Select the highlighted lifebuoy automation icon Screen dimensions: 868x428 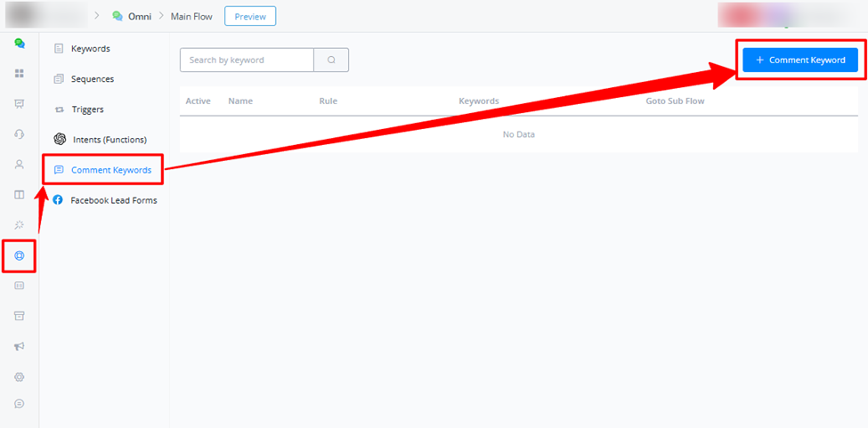point(20,255)
